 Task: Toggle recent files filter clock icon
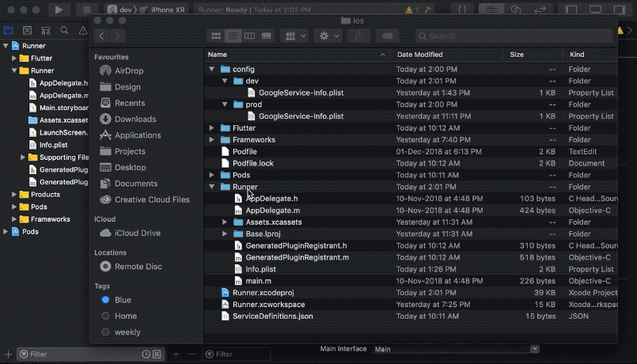[x=146, y=355]
